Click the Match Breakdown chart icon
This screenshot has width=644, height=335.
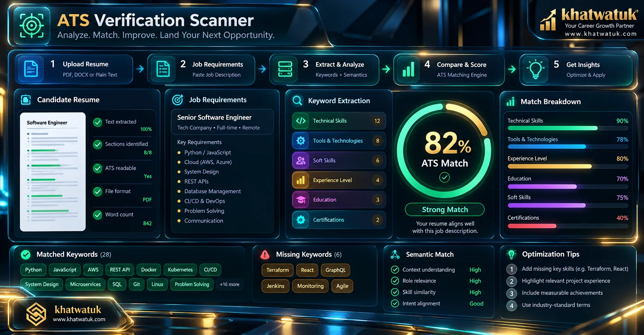pyautogui.click(x=511, y=101)
